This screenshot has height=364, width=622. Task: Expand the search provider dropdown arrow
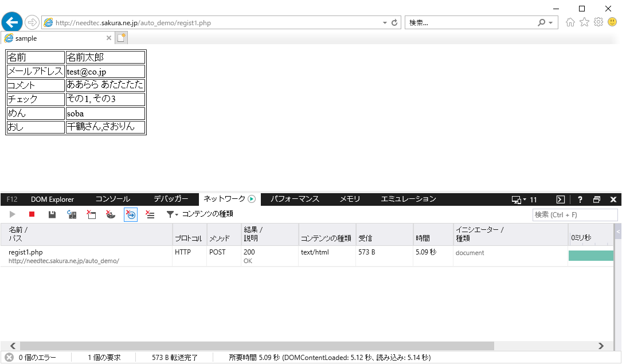click(x=550, y=23)
